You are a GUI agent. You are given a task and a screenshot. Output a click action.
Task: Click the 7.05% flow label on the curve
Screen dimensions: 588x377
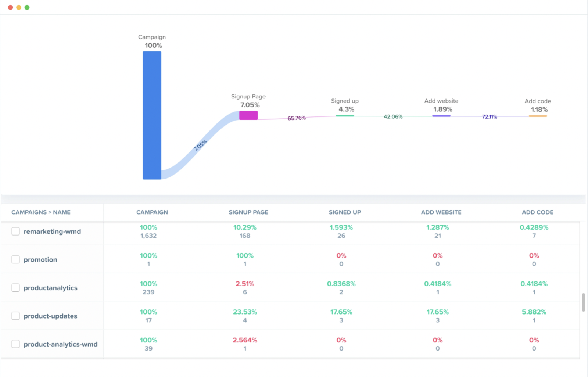(x=200, y=145)
